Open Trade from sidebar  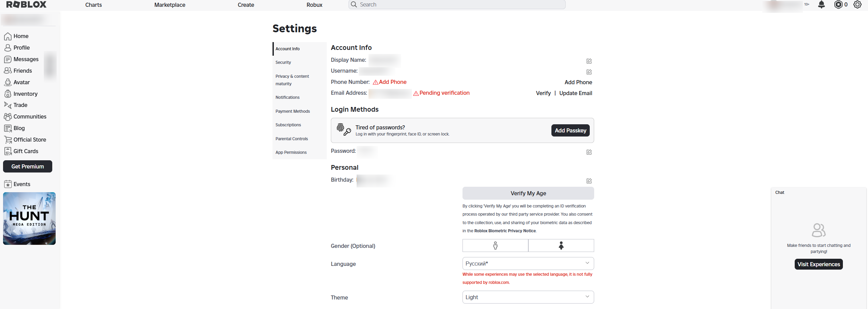(16, 105)
